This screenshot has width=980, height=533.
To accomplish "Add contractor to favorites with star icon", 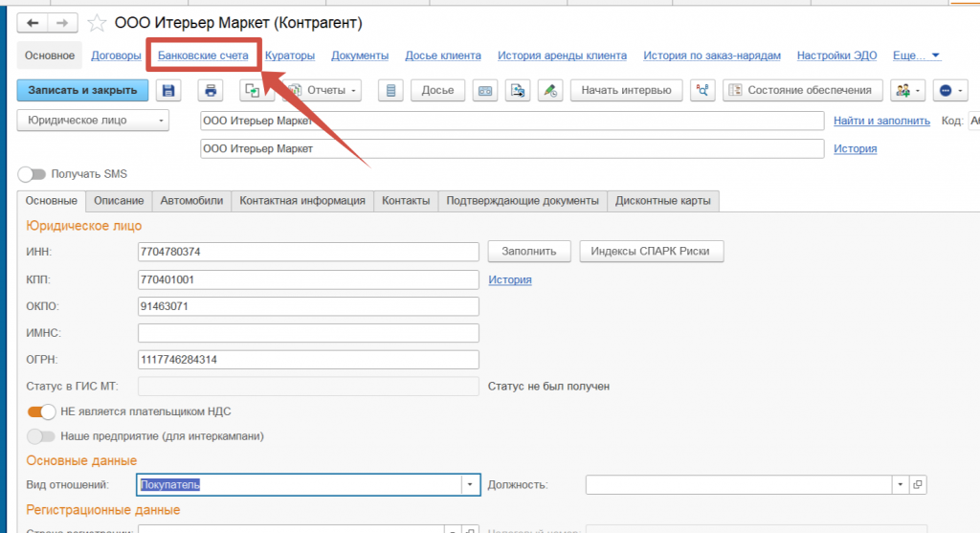I will pyautogui.click(x=97, y=22).
